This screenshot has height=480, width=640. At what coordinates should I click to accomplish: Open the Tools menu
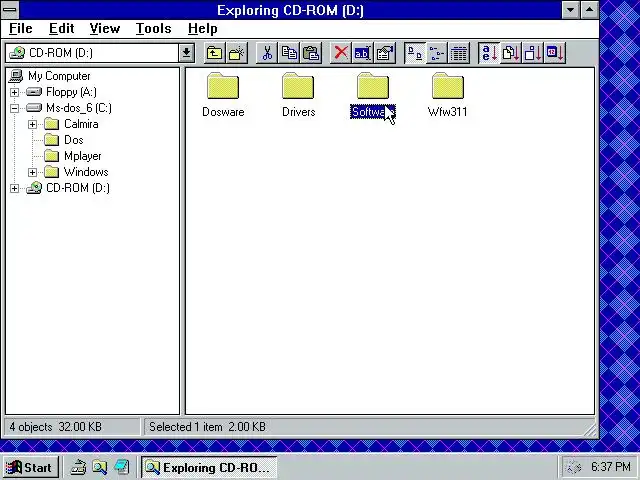point(153,29)
